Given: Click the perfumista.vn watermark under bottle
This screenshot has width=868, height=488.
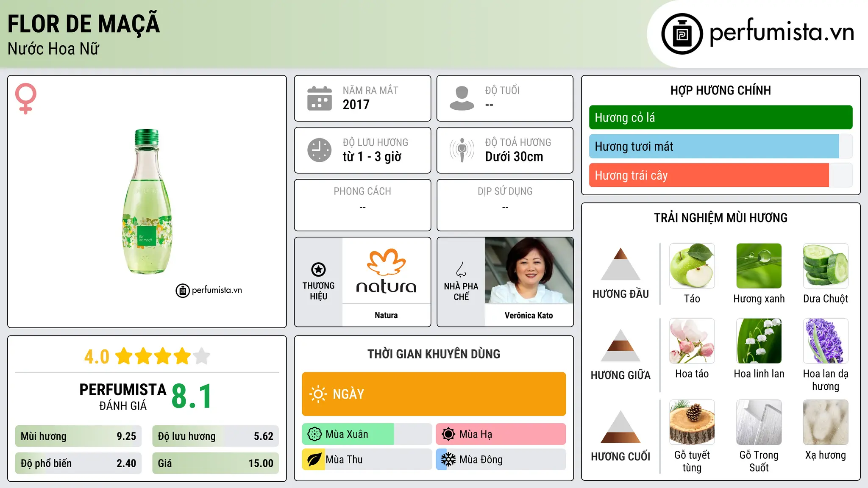Looking at the screenshot, I should coord(209,290).
